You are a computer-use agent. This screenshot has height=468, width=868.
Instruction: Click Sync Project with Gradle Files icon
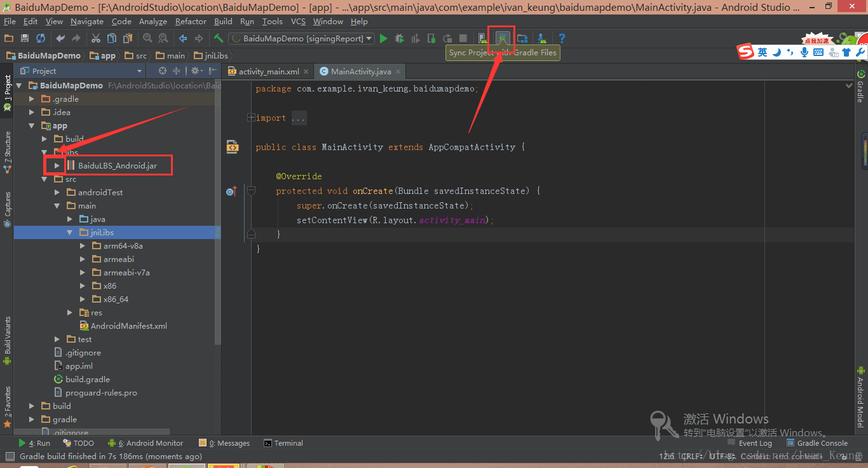502,38
